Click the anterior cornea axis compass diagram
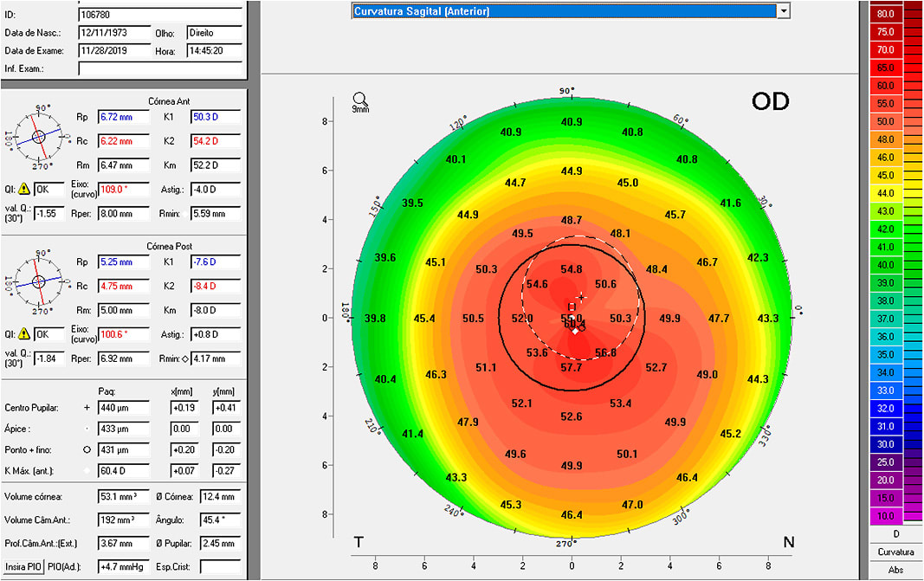Screen dimensions: 924x581 pyautogui.click(x=38, y=137)
